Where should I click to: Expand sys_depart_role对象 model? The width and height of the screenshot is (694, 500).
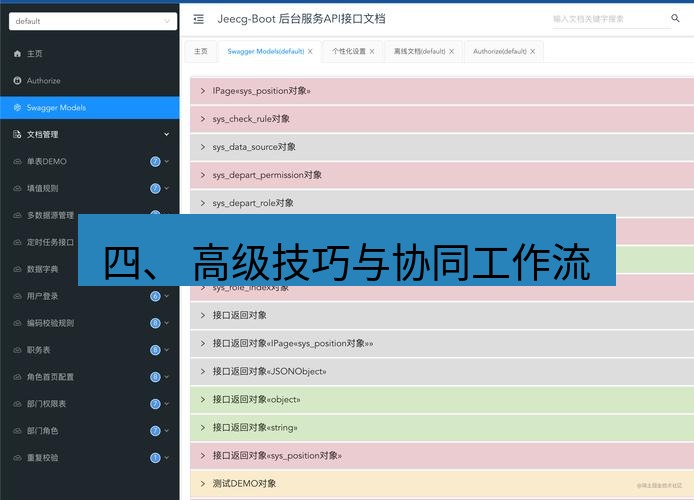click(442, 203)
